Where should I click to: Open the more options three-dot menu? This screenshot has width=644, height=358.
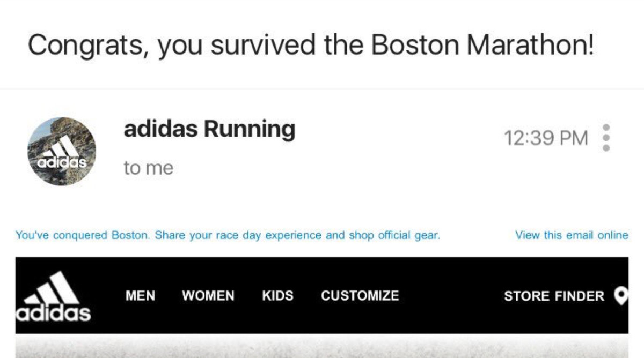(606, 138)
